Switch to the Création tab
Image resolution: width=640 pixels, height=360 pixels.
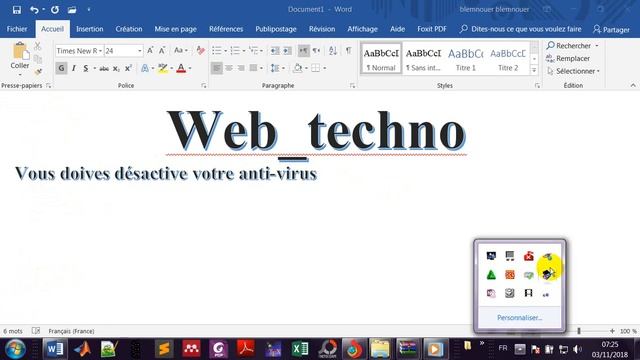129,29
